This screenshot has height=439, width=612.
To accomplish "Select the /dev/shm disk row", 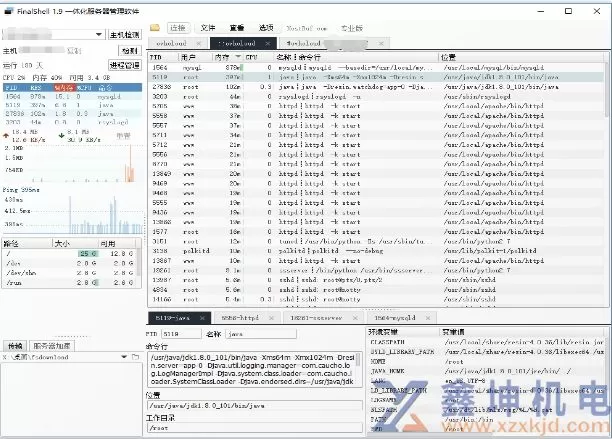I will [69, 273].
